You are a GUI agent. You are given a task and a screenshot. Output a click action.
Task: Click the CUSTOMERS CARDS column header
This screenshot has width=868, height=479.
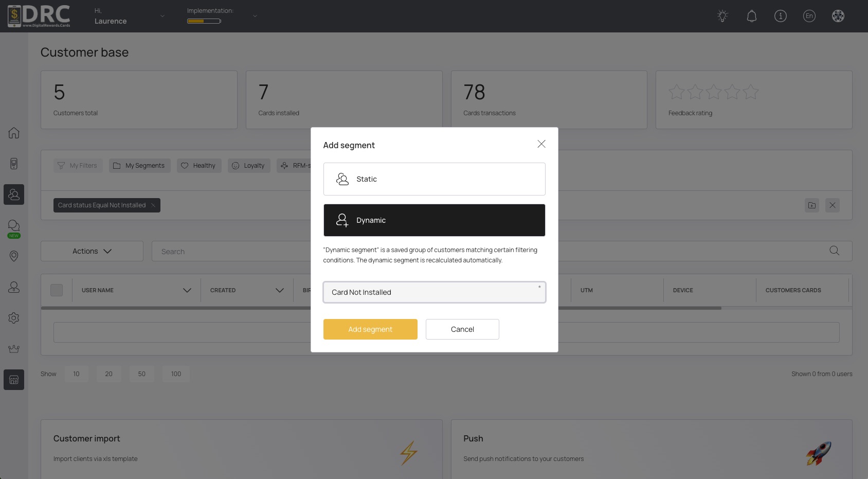coord(793,290)
